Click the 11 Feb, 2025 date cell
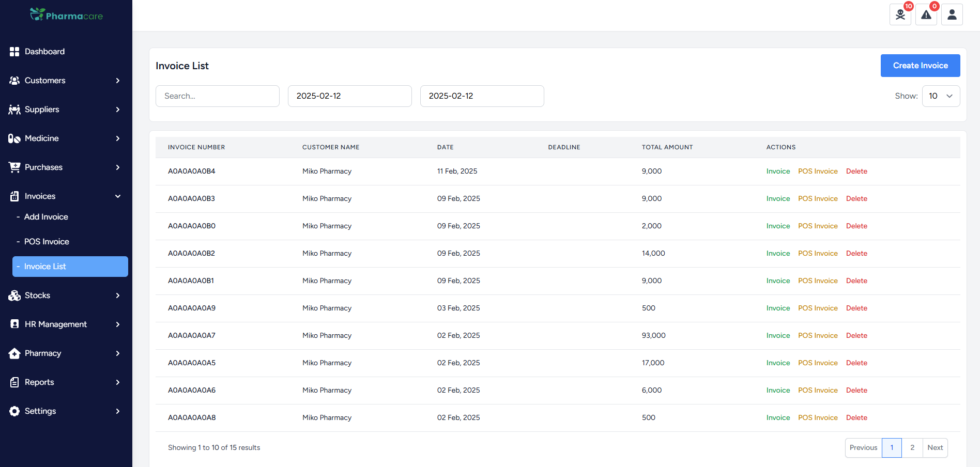Image resolution: width=980 pixels, height=467 pixels. [x=457, y=172]
